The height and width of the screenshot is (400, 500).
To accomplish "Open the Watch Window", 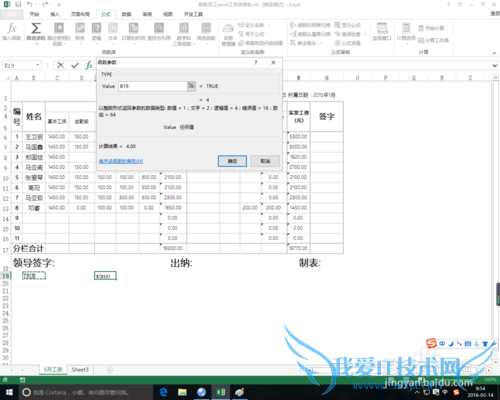I will (x=382, y=31).
